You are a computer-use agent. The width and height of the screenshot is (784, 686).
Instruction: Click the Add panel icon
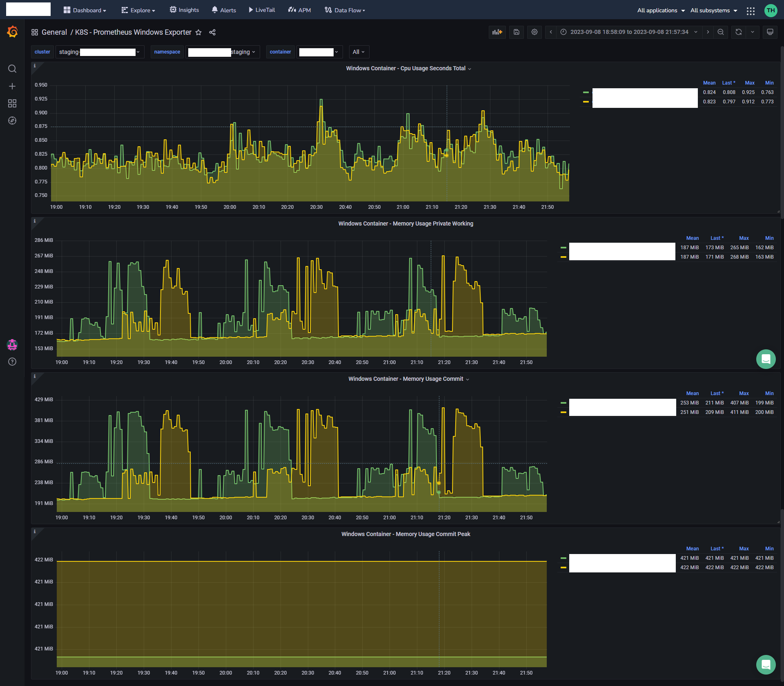point(497,32)
